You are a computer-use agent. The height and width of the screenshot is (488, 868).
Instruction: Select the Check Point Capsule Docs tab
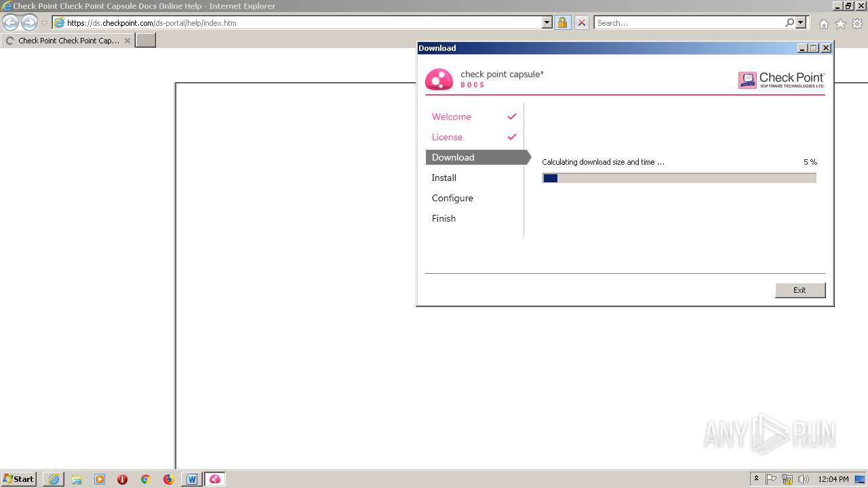68,41
